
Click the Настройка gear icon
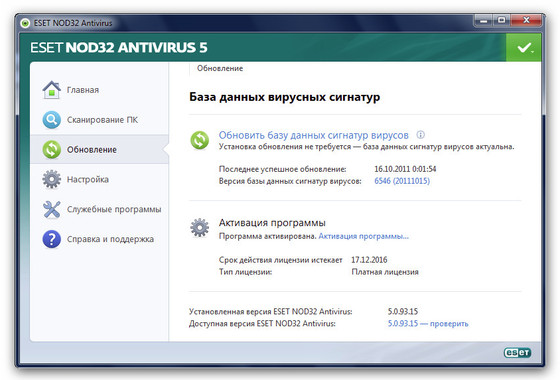pyautogui.click(x=52, y=179)
